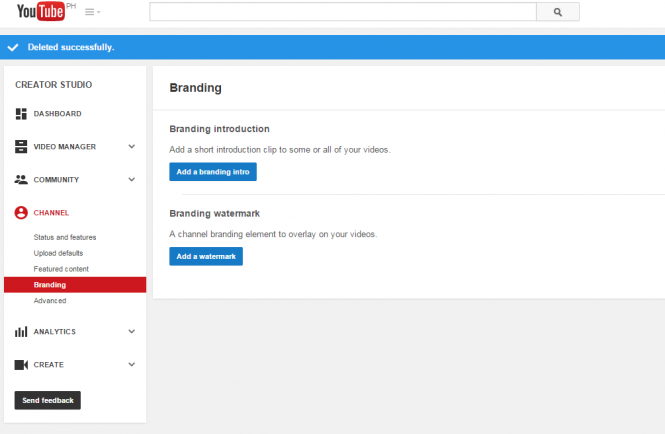
Task: Click Add a branding intro
Action: point(213,172)
